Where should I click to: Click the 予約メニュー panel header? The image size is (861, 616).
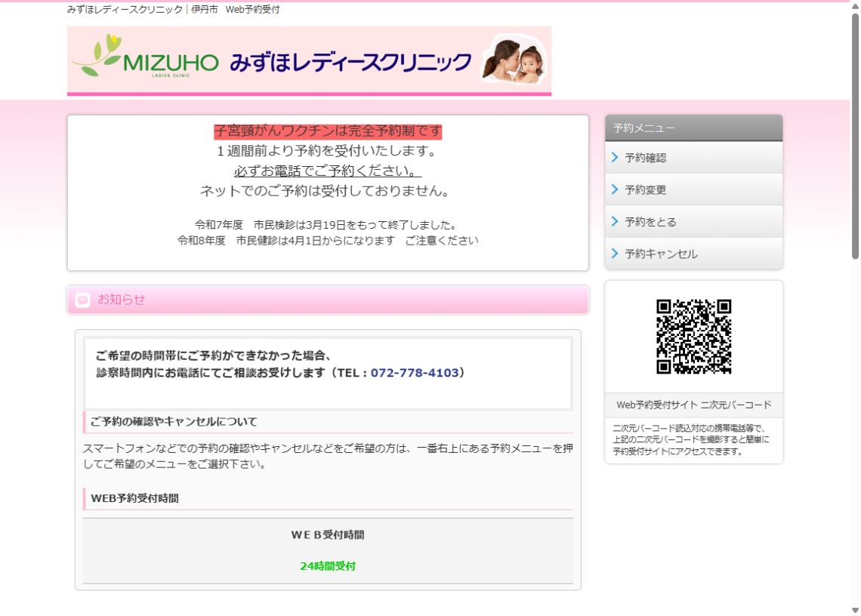pos(693,128)
